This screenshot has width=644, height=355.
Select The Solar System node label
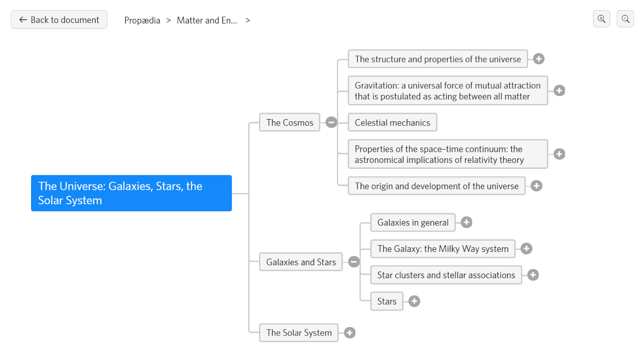click(299, 332)
